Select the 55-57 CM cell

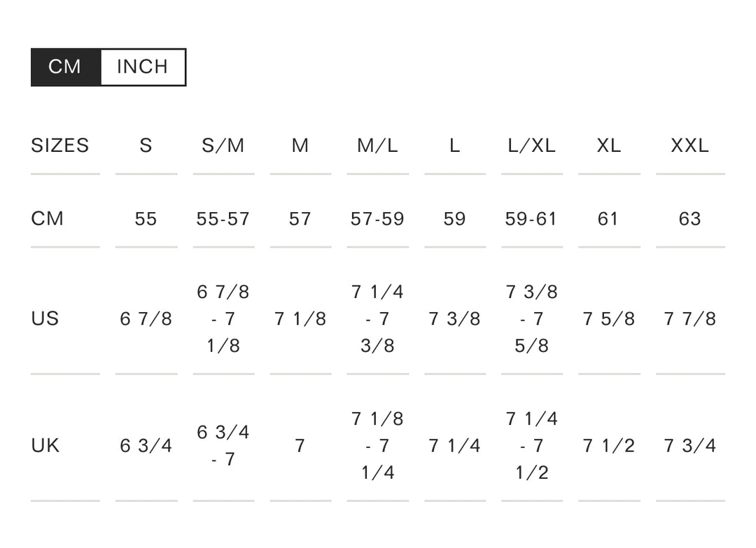pos(223,219)
